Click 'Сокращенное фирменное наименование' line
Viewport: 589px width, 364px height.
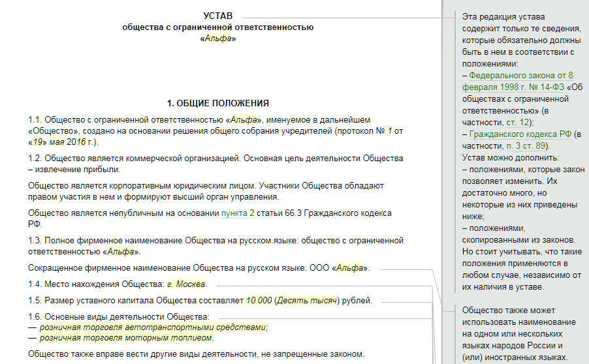click(199, 268)
